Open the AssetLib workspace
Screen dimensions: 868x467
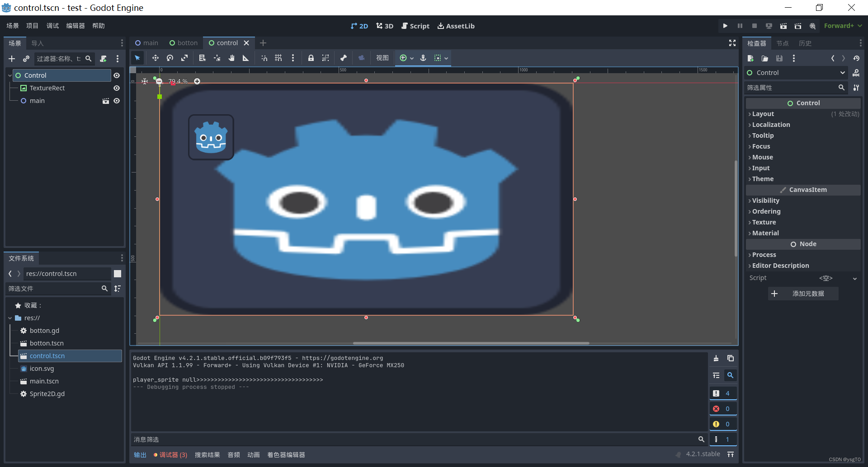(x=456, y=26)
